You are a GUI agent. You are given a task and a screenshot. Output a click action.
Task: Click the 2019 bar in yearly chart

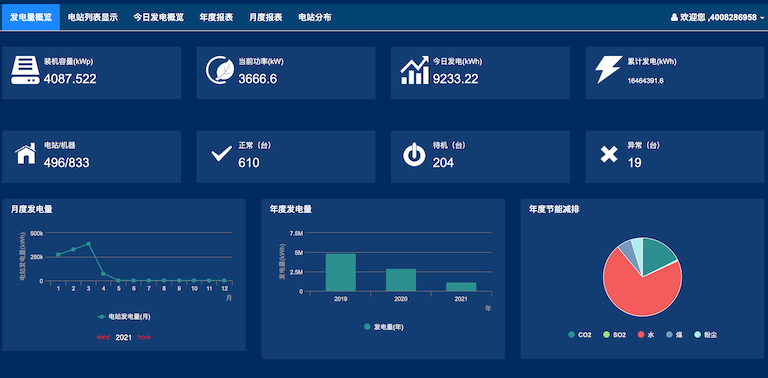pyautogui.click(x=340, y=272)
